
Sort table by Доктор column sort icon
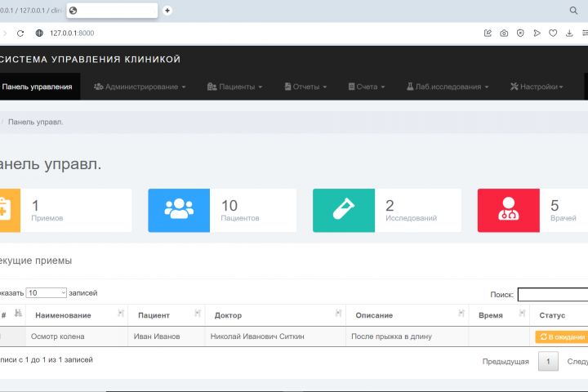338,313
